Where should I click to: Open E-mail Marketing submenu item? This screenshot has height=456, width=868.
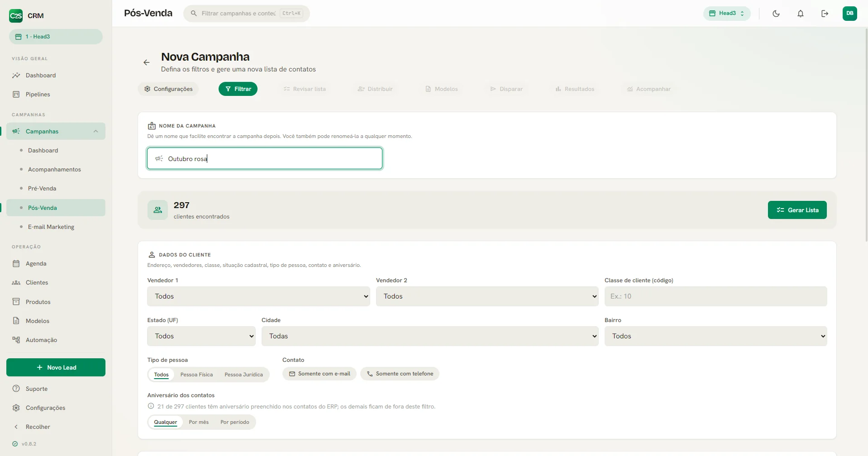click(x=56, y=227)
